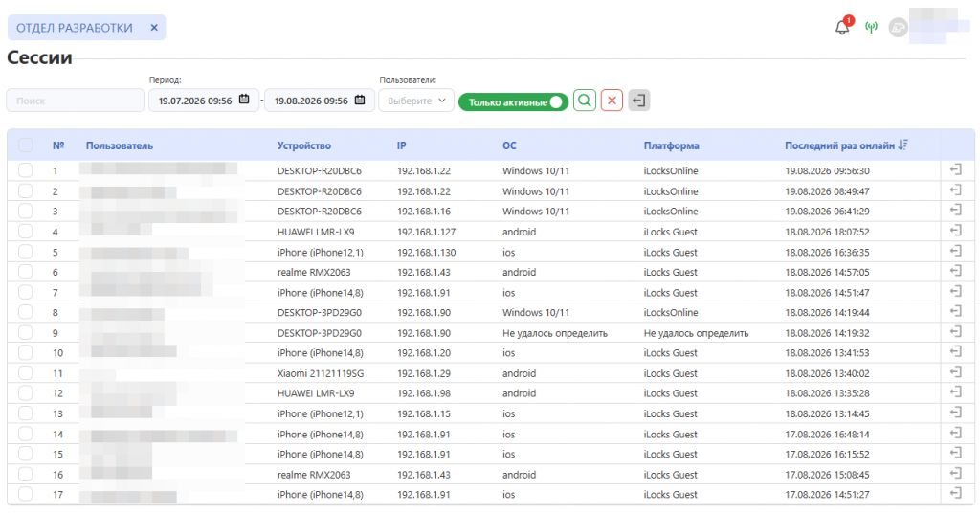Click the 'Платформа' column header

(671, 145)
